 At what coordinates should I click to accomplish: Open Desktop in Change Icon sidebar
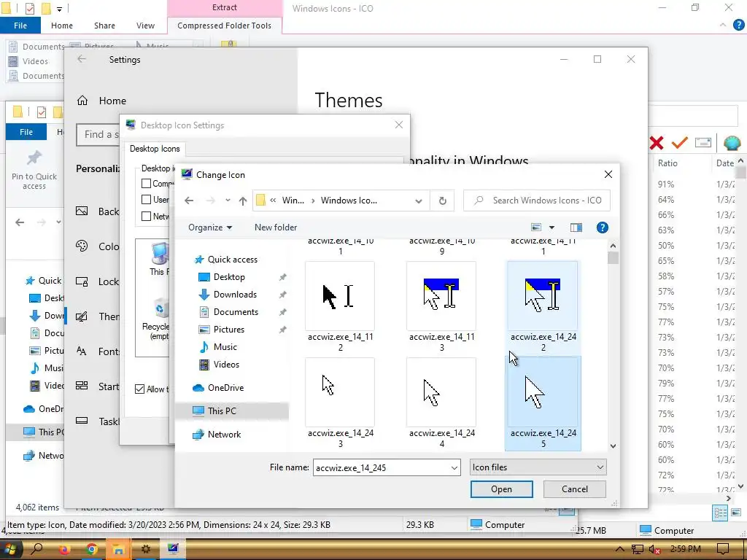(x=229, y=277)
